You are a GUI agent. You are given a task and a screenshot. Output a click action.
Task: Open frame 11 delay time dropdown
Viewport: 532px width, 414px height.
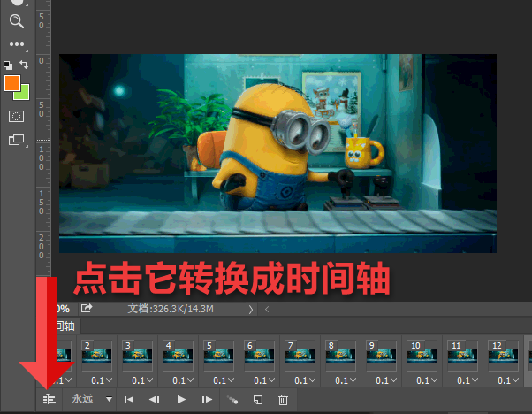467,380
